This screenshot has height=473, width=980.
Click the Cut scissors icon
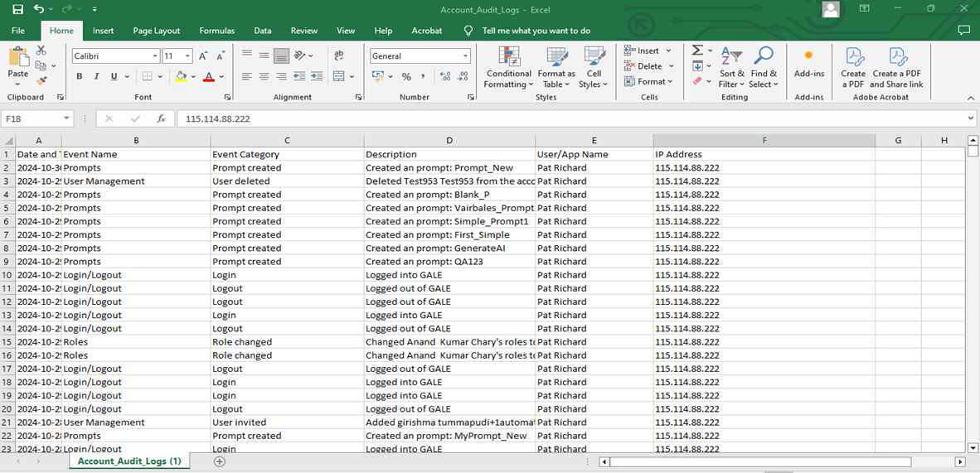(41, 51)
